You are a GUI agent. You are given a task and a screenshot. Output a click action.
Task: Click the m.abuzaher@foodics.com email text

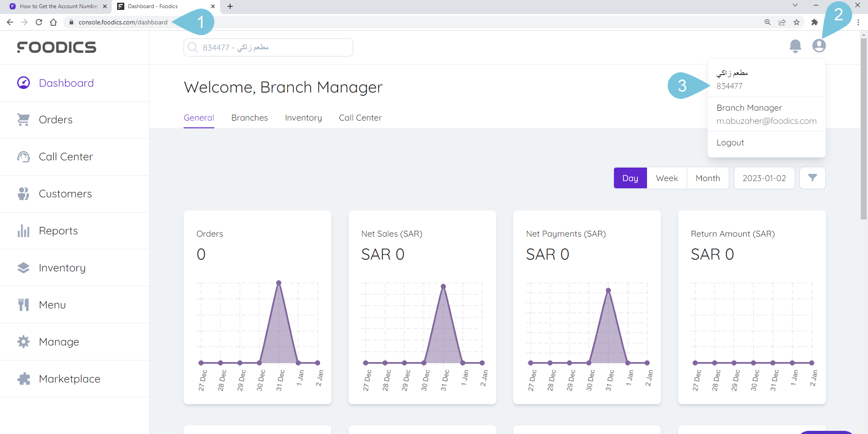click(x=766, y=121)
